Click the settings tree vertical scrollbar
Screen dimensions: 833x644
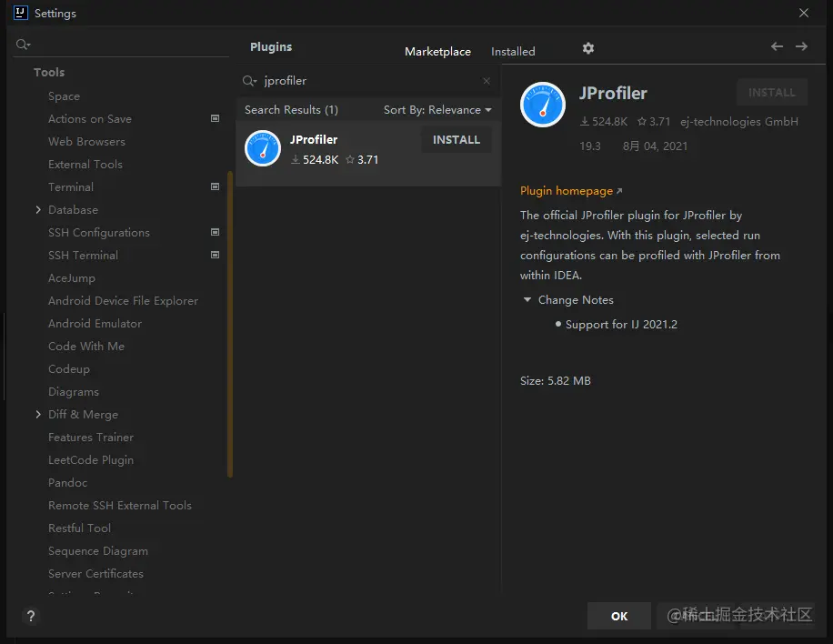pos(230,324)
